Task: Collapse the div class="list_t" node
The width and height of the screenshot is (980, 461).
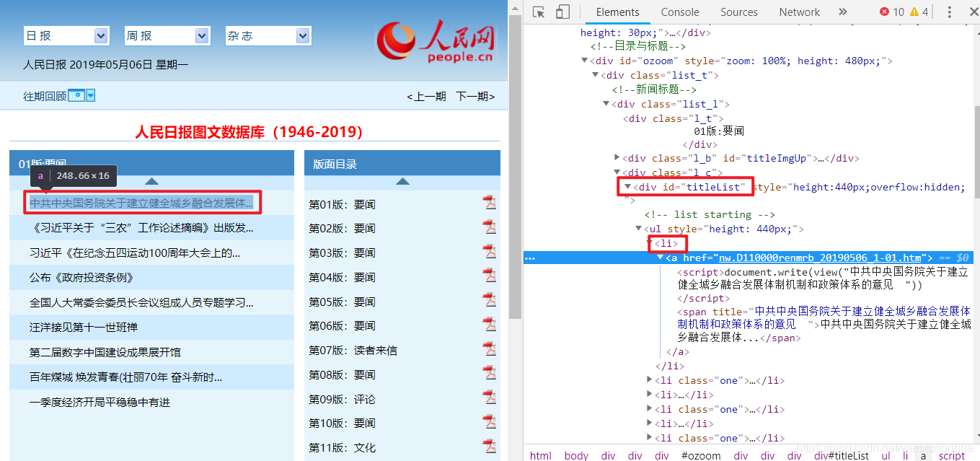Action: [x=596, y=75]
